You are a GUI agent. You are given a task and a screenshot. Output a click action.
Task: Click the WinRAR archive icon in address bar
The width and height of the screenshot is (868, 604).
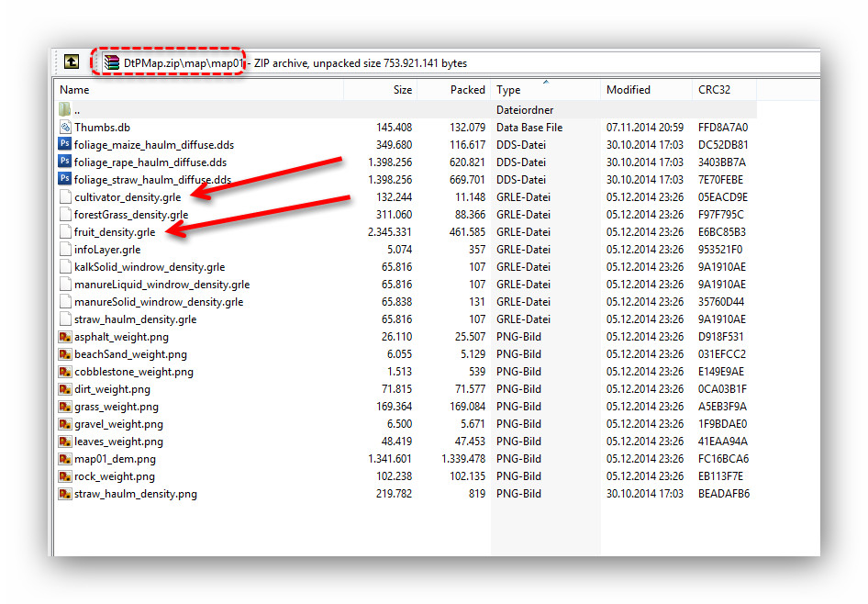[x=112, y=62]
